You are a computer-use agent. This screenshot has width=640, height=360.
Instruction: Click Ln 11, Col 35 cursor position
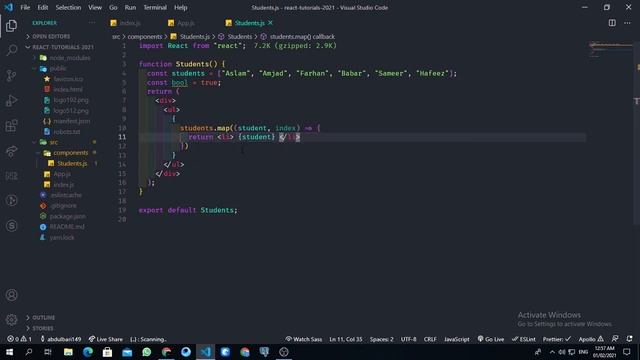(346, 339)
